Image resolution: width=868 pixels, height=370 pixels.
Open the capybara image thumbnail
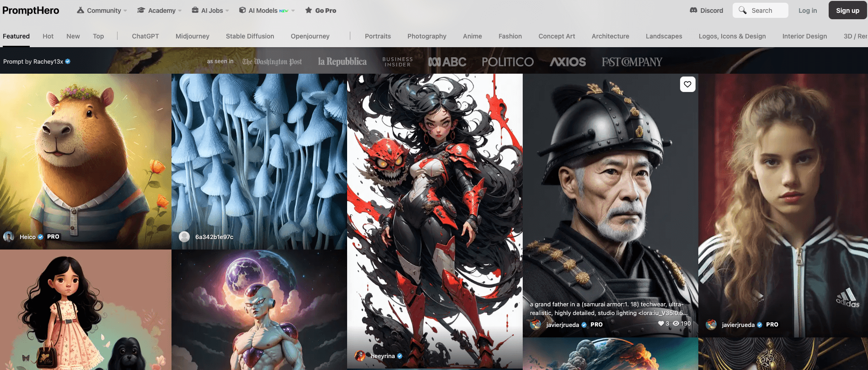[x=86, y=156]
